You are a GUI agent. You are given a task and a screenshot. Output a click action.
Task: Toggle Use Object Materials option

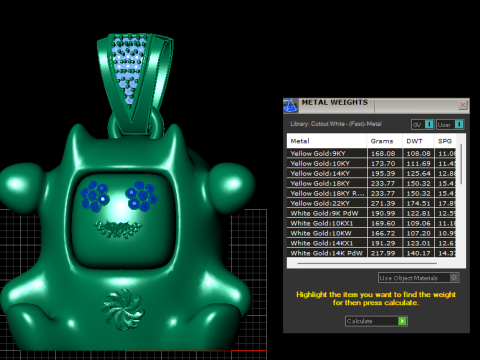[x=419, y=278]
